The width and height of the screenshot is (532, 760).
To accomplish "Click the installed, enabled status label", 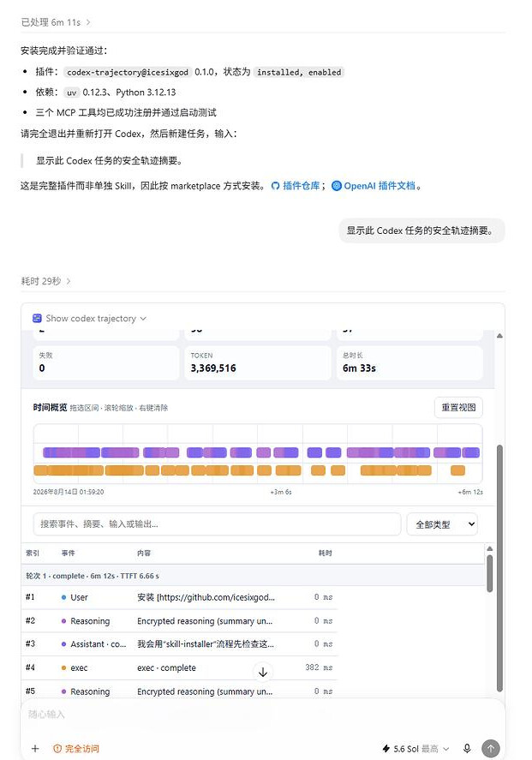I will pyautogui.click(x=299, y=72).
